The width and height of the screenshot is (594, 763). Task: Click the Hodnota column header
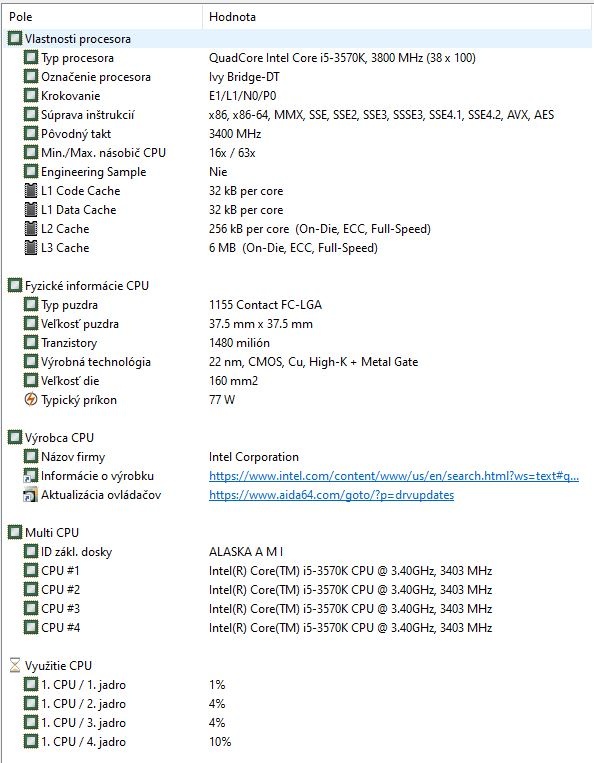point(397,17)
